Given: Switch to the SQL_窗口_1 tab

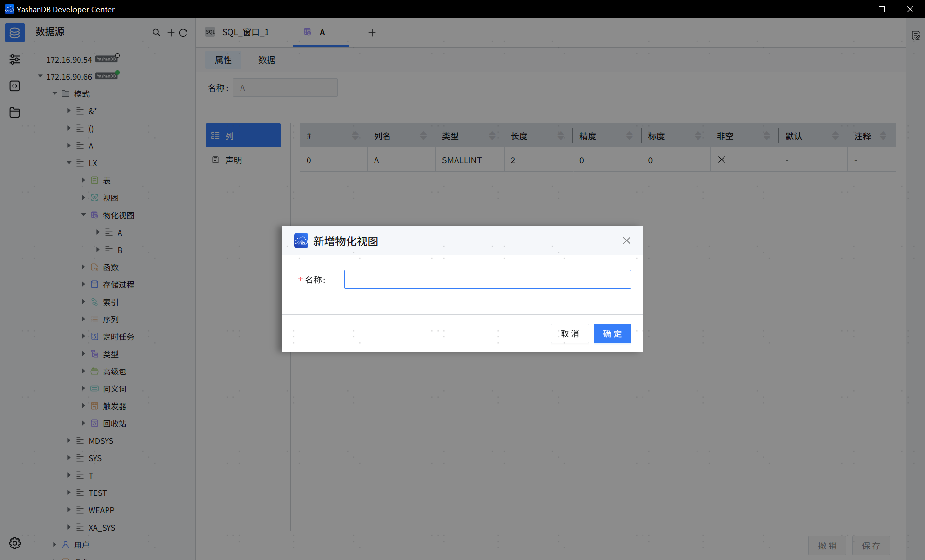Looking at the screenshot, I should click(x=245, y=32).
